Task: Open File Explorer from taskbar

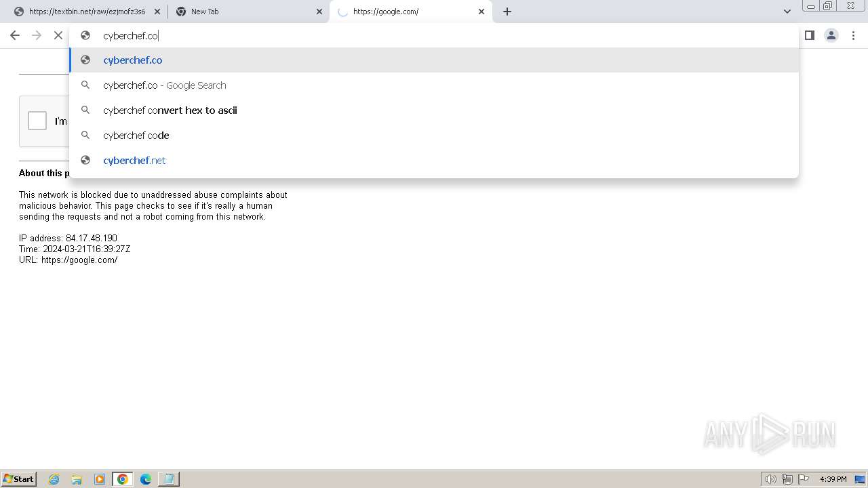Action: (77, 479)
